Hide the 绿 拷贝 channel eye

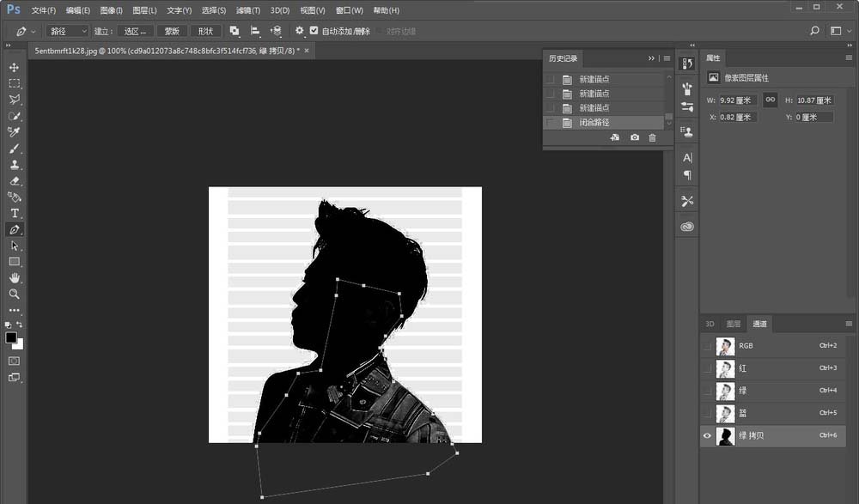click(x=708, y=436)
